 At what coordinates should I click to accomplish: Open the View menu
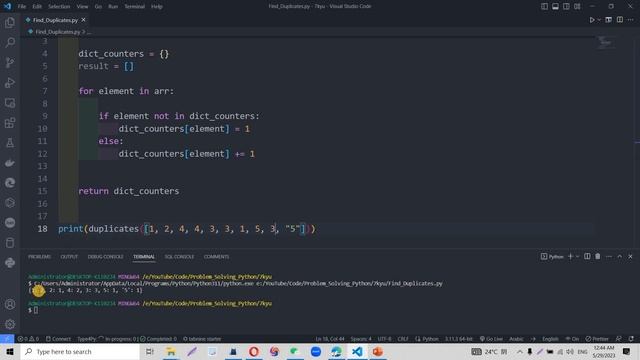point(82,6)
